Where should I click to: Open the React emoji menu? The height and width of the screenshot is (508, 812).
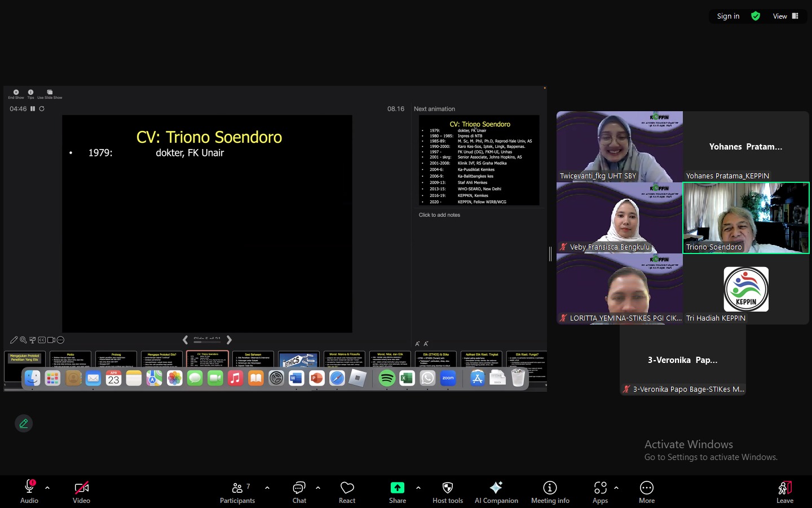pos(347,492)
